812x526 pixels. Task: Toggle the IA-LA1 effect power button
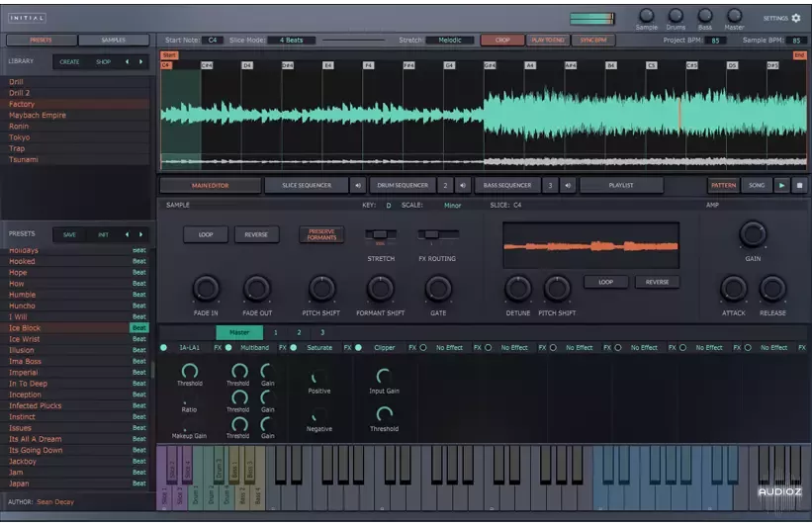pyautogui.click(x=163, y=347)
